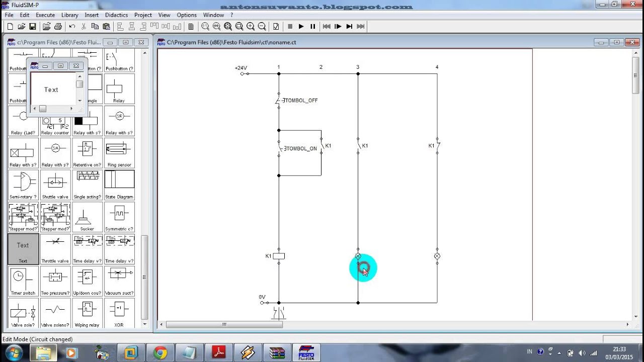Align selected objects to the left
644x362 pixels.
tap(120, 26)
